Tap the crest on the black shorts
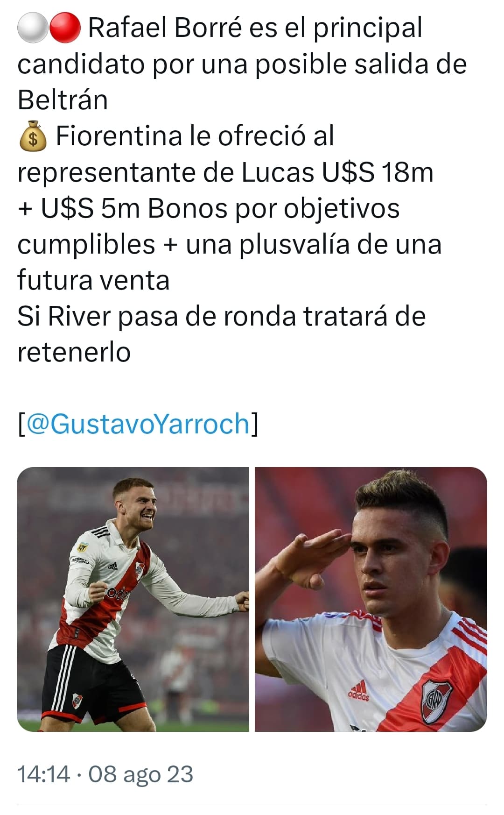Image resolution: width=504 pixels, height=815 pixels. click(77, 700)
